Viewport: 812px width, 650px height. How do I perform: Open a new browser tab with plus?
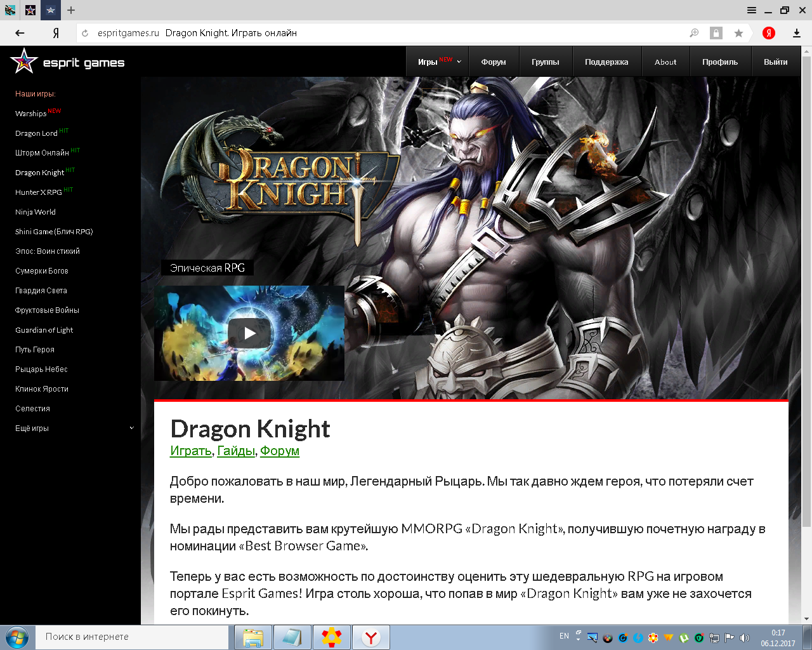(x=71, y=10)
